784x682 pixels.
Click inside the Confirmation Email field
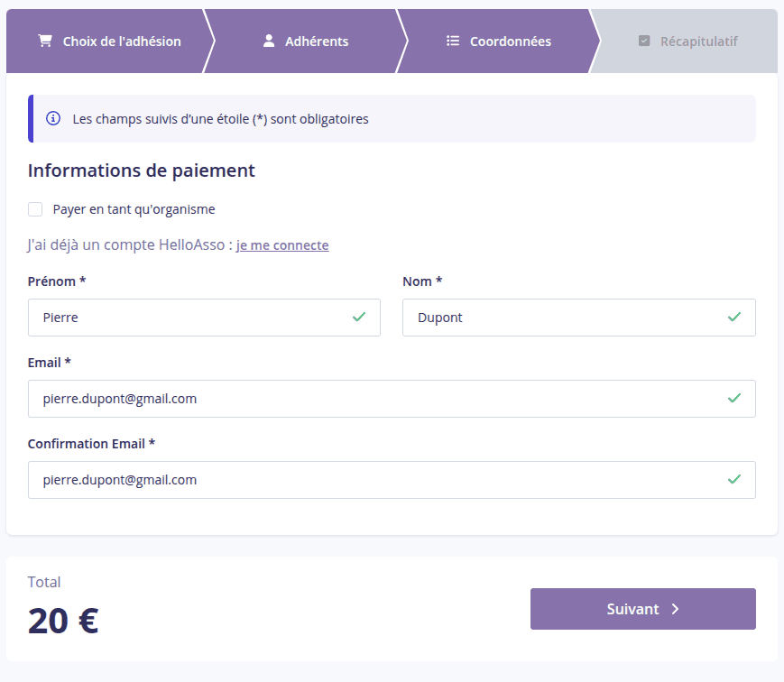coord(361,480)
